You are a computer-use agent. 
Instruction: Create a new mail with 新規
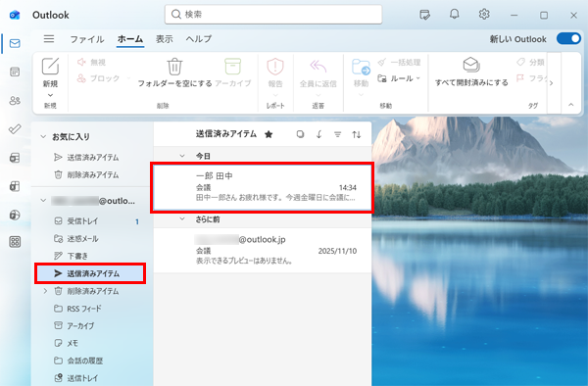(50, 72)
